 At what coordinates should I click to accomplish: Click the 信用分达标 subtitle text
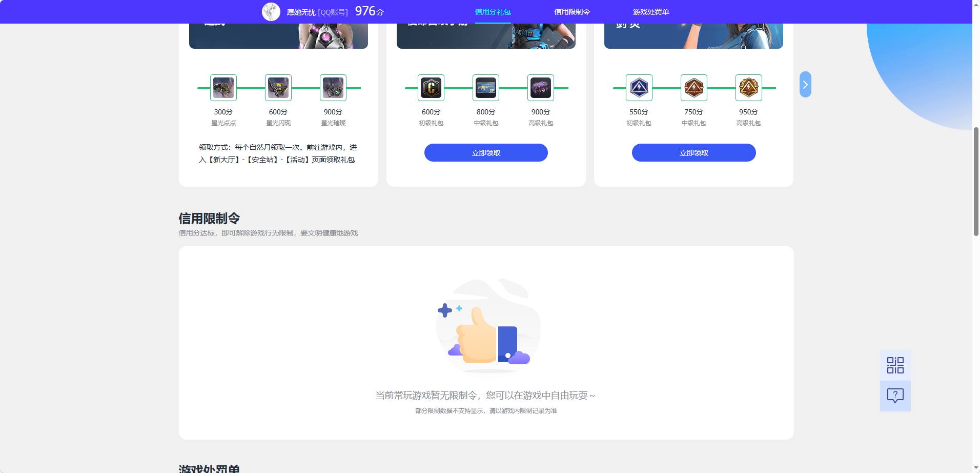click(x=268, y=233)
